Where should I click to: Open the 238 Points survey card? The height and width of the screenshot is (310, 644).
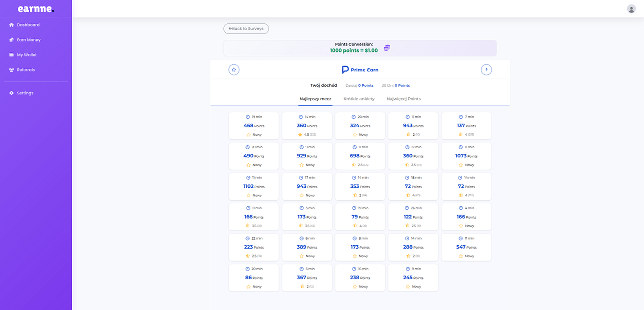pyautogui.click(x=360, y=278)
